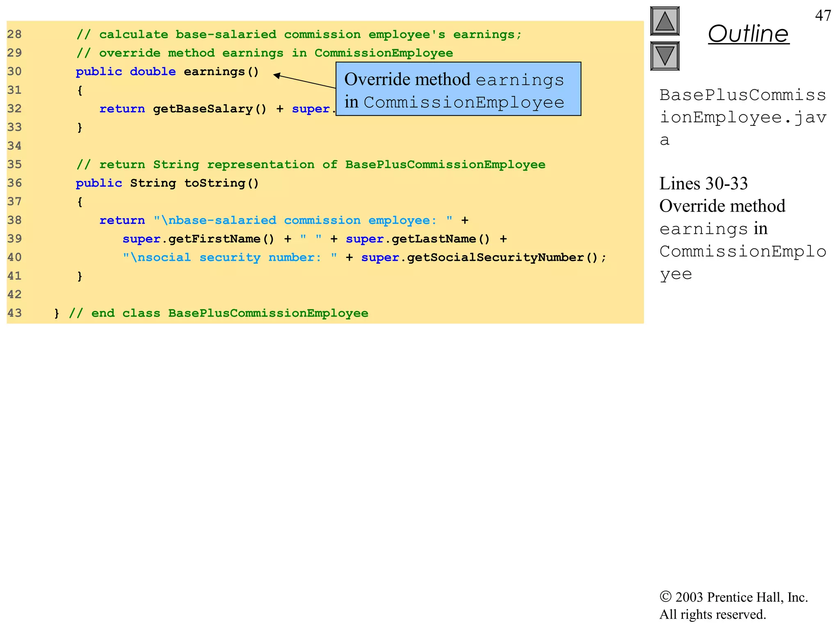Screen dimensions: 840x630
Task: Click the up arrow navigation button
Action: point(664,21)
